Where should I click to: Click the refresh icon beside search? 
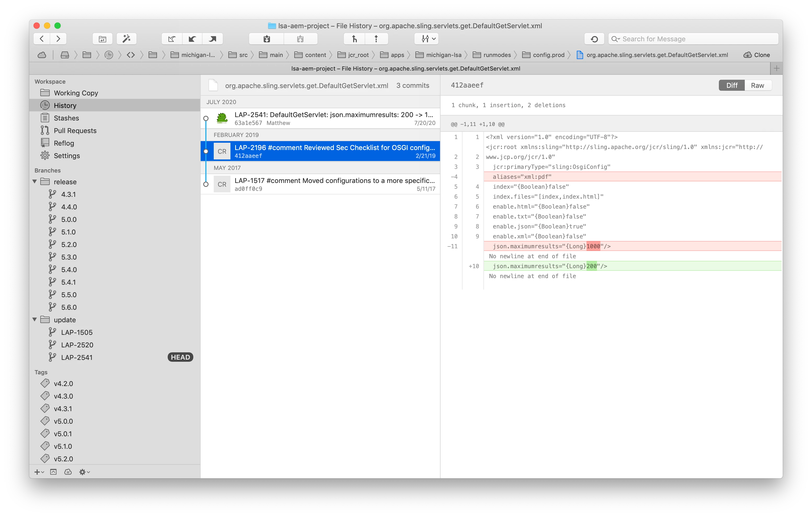(x=594, y=39)
